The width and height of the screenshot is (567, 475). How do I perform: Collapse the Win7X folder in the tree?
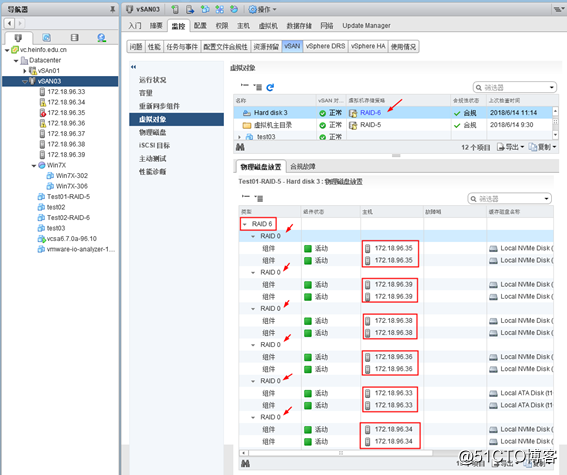pos(34,166)
